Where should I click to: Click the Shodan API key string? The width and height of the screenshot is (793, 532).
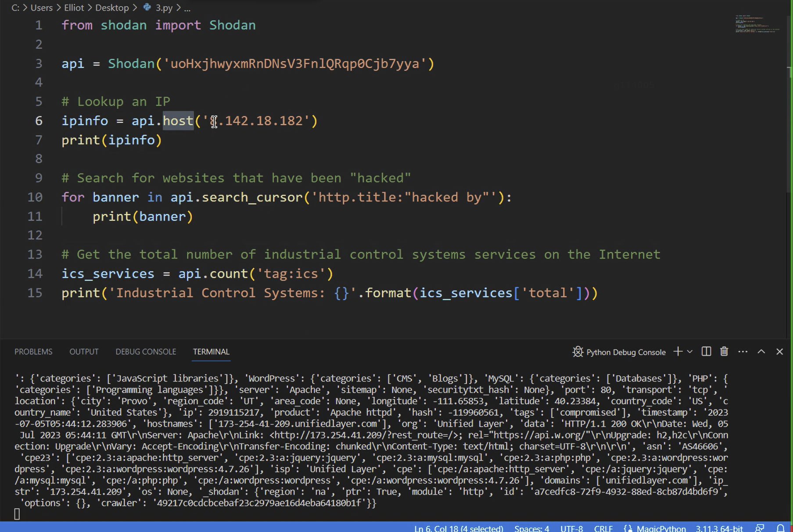pyautogui.click(x=294, y=64)
